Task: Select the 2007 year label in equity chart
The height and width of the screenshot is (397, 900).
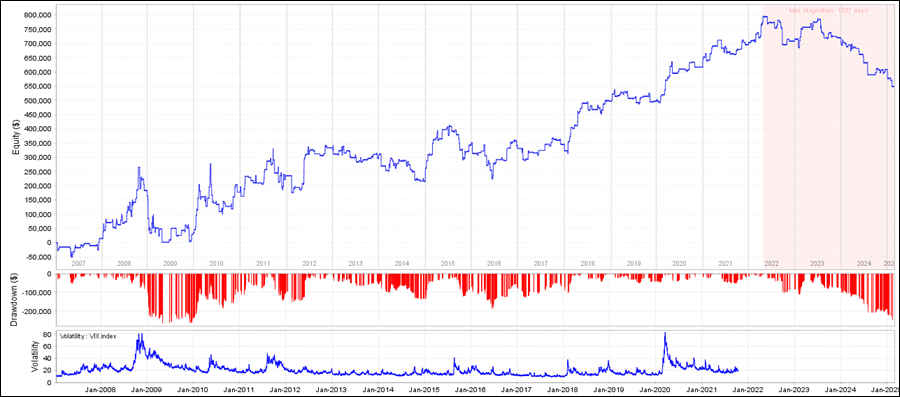Action: click(x=79, y=264)
